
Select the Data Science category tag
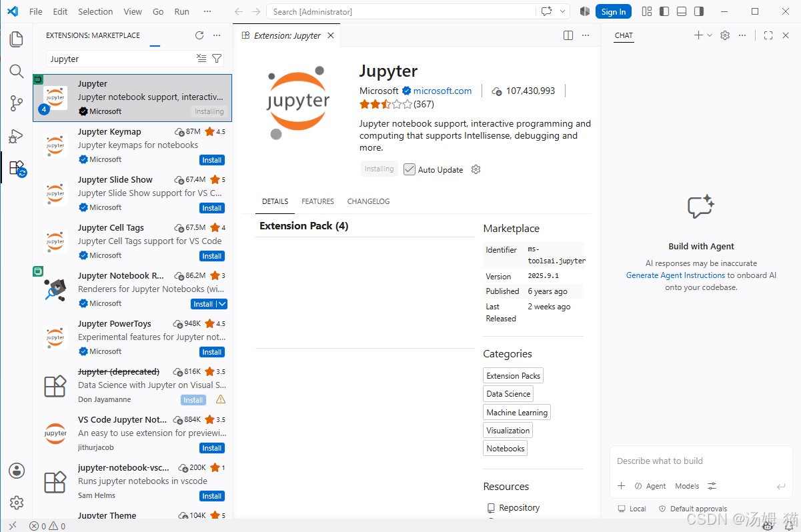click(508, 394)
